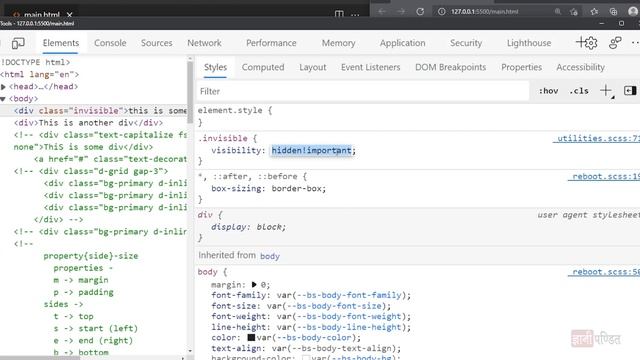Open DevTools settings gear
Image resolution: width=640 pixels, height=360 pixels.
[x=591, y=43]
